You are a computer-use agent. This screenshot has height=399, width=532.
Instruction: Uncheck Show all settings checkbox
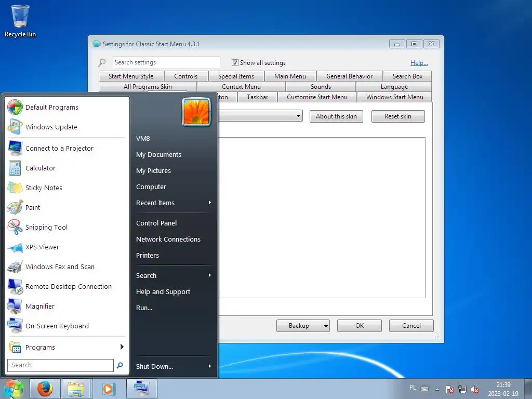coord(235,62)
